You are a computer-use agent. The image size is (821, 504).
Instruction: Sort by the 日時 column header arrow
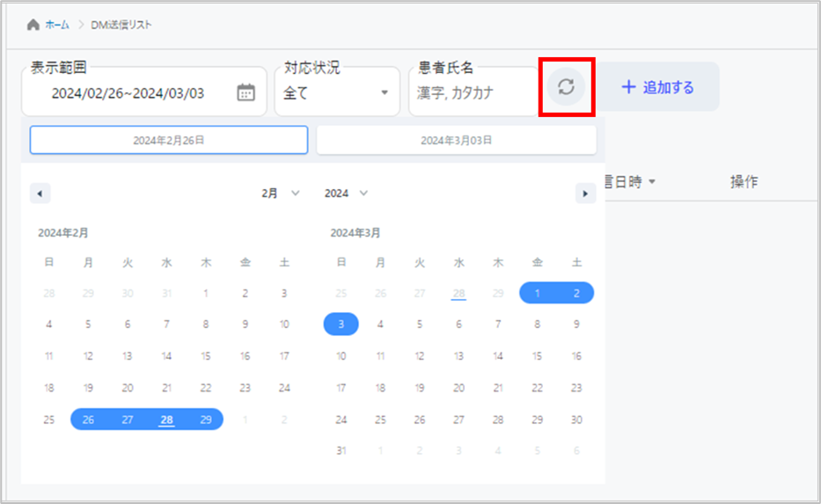(x=652, y=182)
